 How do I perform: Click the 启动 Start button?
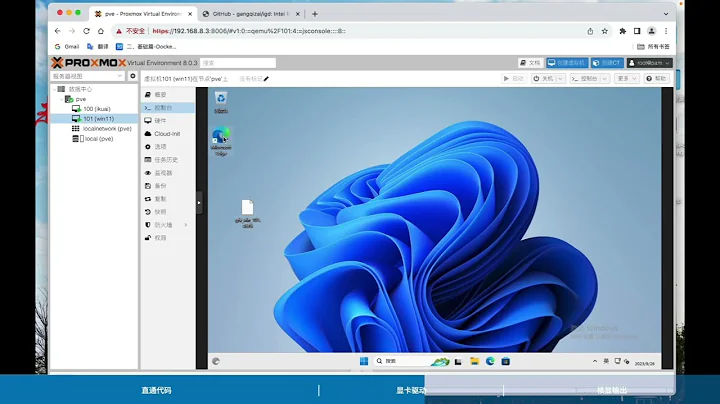[513, 79]
